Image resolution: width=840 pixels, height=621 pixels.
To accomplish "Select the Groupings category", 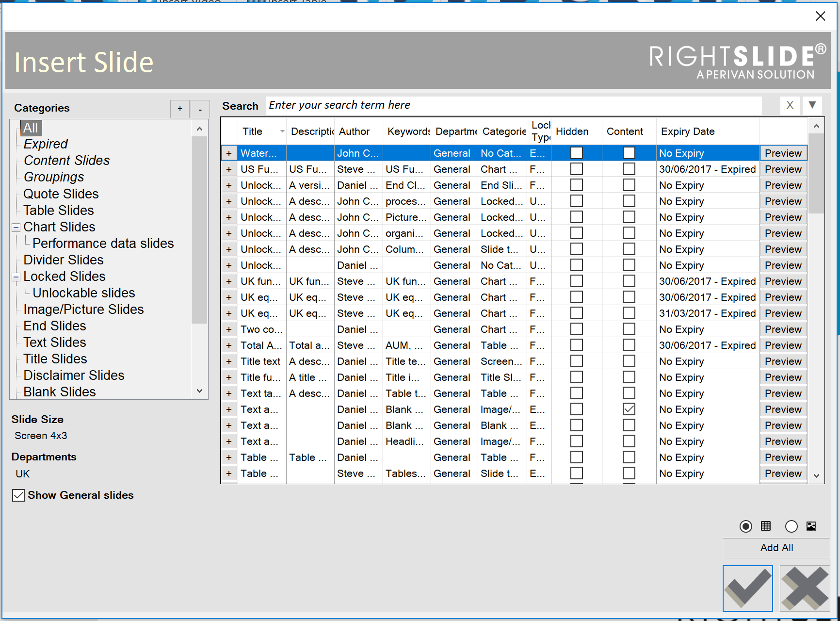I will click(x=54, y=177).
